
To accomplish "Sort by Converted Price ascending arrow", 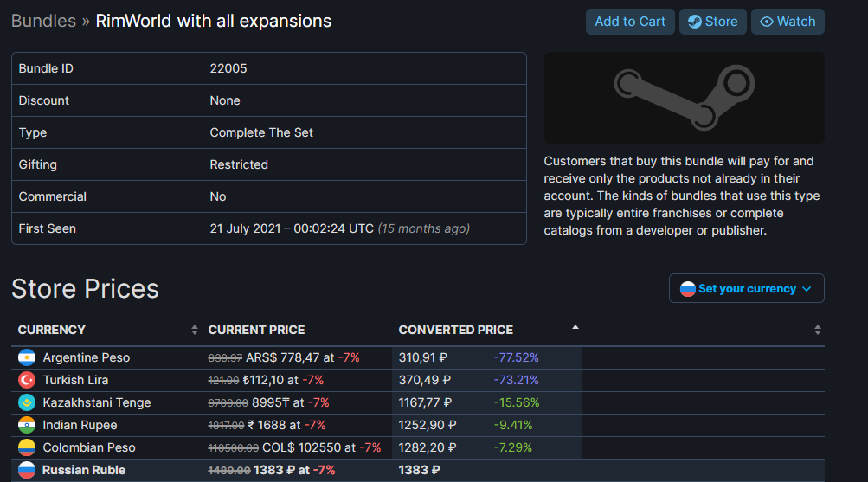I will tap(575, 327).
